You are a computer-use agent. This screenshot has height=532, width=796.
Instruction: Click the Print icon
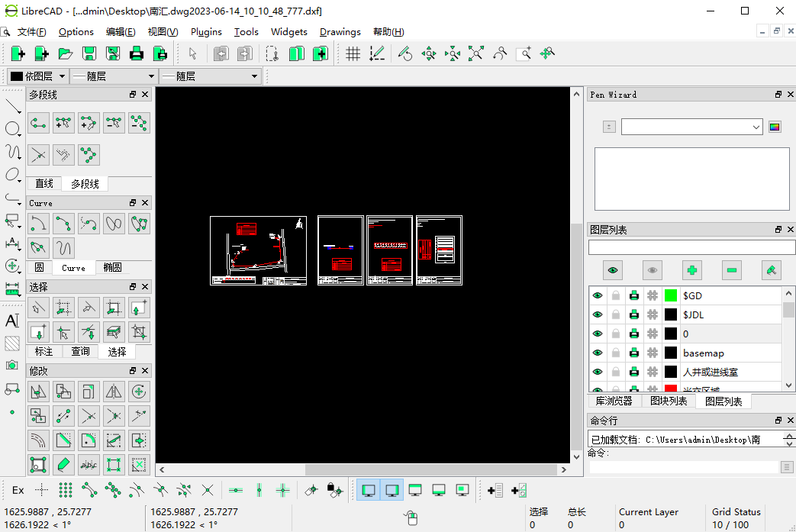(136, 53)
